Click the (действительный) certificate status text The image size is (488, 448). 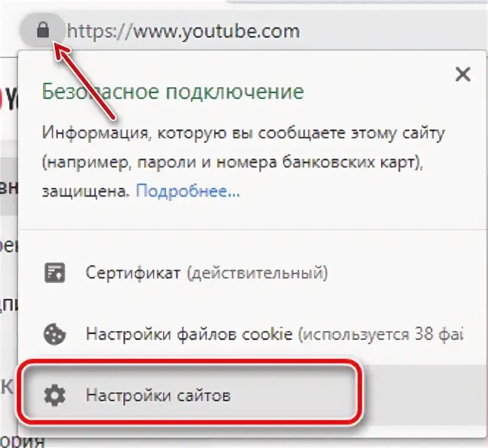click(257, 273)
